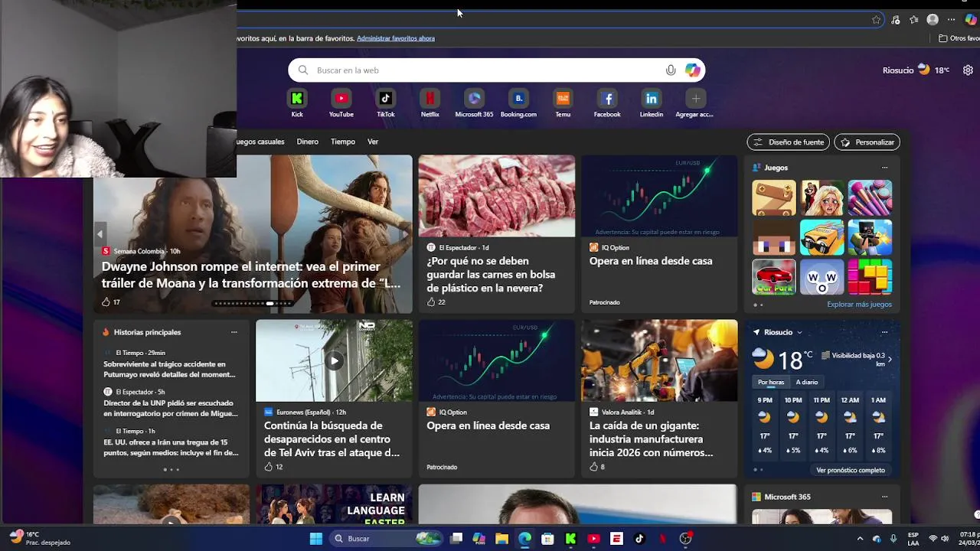Open the Kick shortcut icon
This screenshot has height=551, width=980.
point(297,99)
